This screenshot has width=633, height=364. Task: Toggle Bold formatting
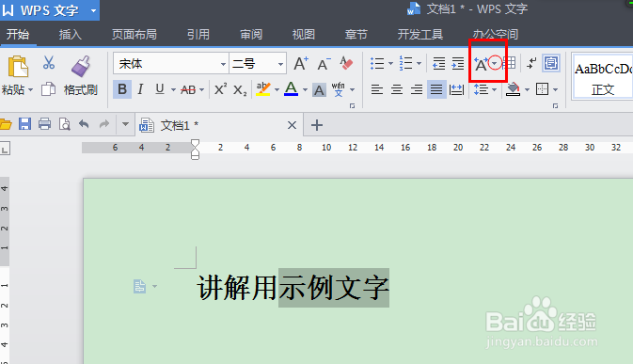(122, 89)
